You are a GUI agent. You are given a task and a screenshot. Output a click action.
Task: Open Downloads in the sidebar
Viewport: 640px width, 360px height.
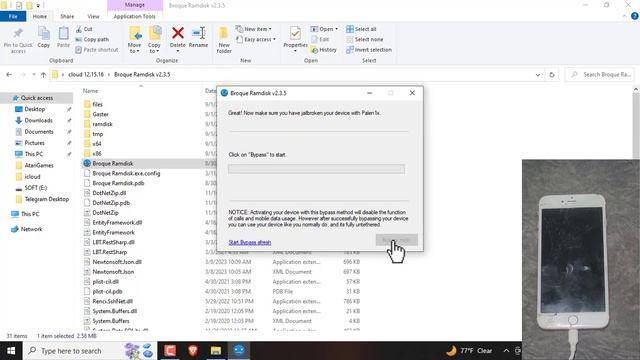(38, 120)
